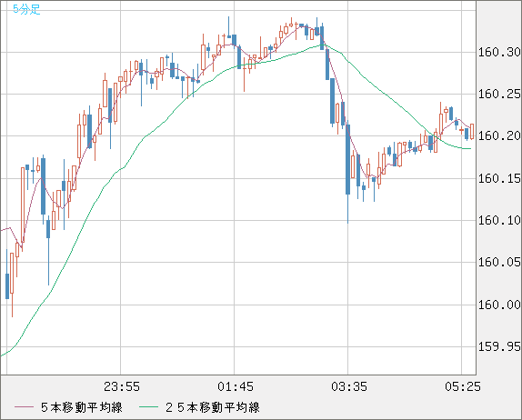The width and height of the screenshot is (522, 420).
Task: Click the 160.20 price axis label
Action: pos(499,135)
